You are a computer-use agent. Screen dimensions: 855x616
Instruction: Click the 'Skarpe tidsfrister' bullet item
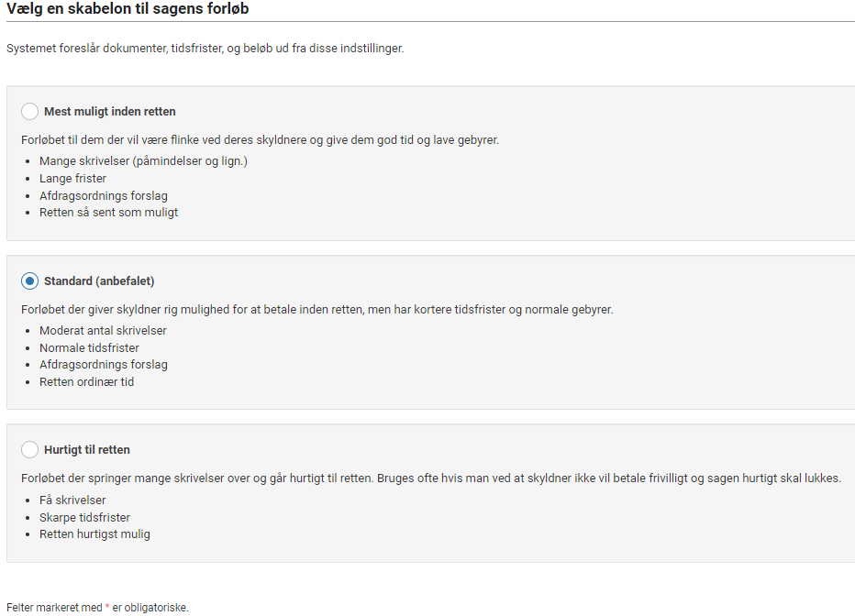click(x=84, y=518)
